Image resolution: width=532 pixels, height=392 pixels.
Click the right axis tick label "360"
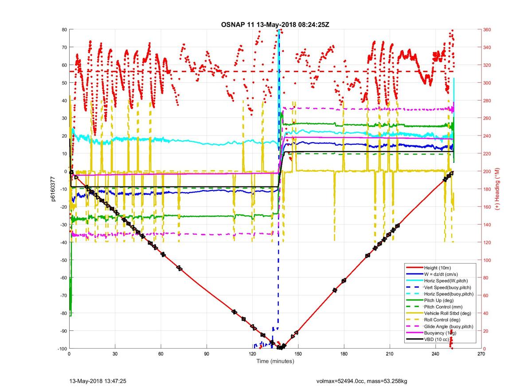(x=487, y=30)
